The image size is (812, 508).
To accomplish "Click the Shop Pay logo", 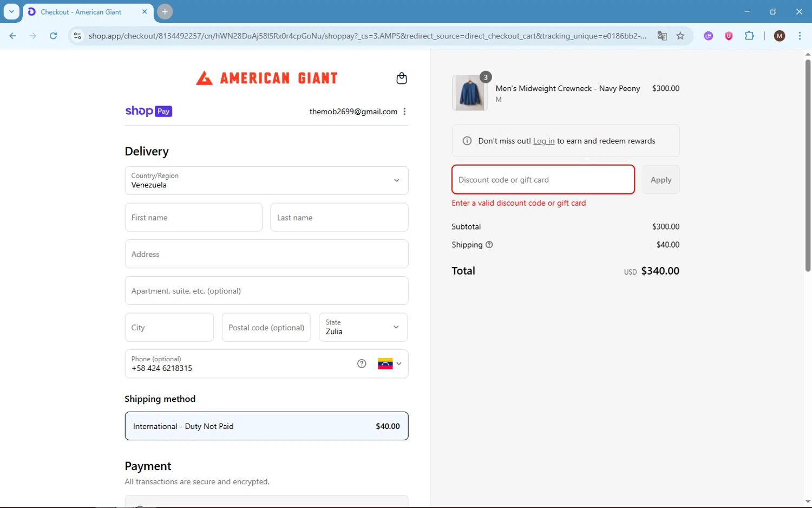I will point(148,111).
